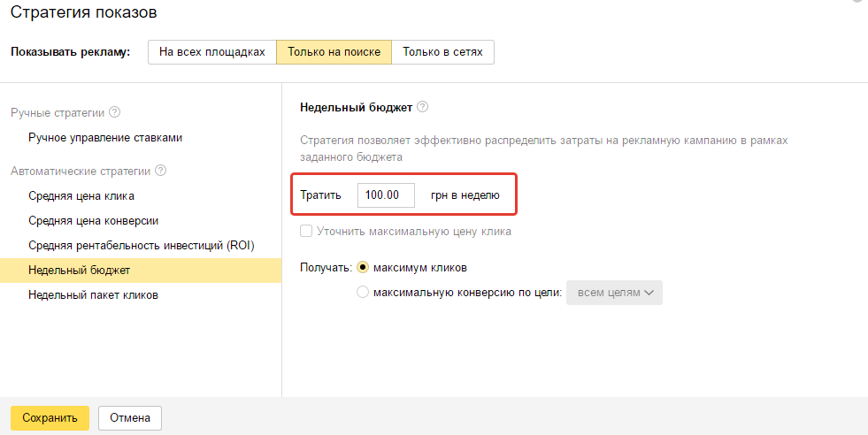This screenshot has width=868, height=435.
Task: Focus the weekly budget amount field
Action: pyautogui.click(x=386, y=195)
